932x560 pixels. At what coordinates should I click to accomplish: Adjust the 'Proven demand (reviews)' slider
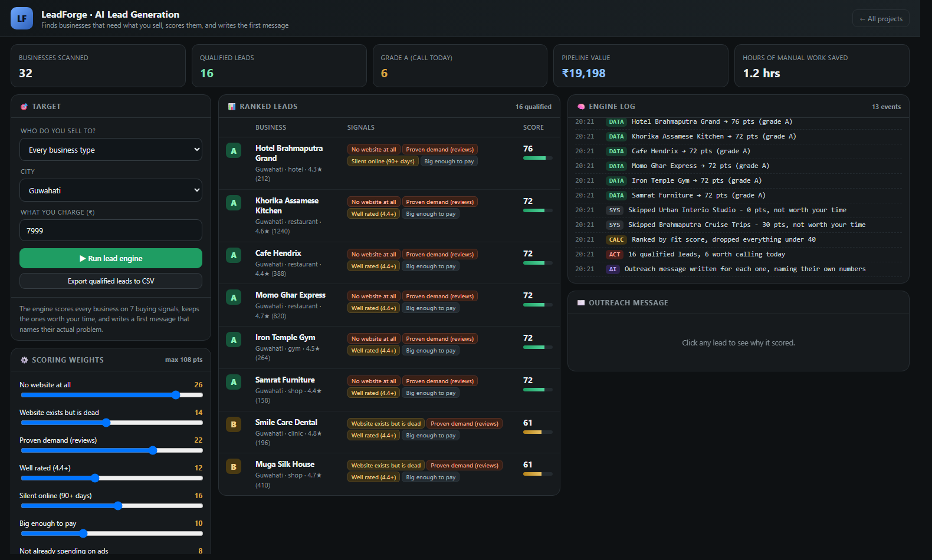(x=112, y=450)
